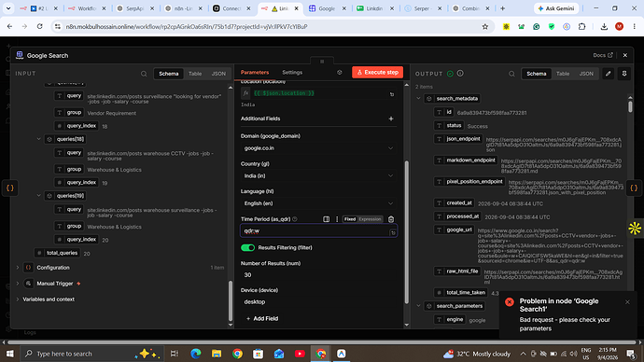644x362 pixels.
Task: Launch Microsoft Edge from taskbar
Action: click(x=196, y=354)
